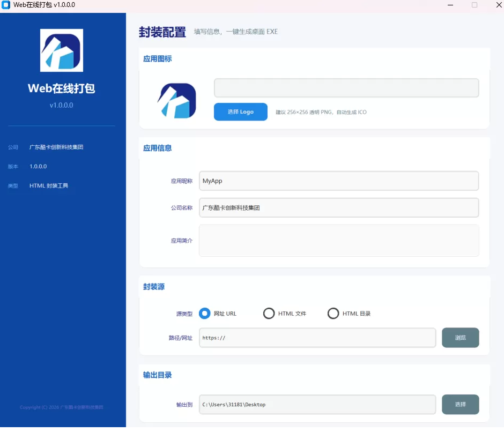Click the 浏览 button
This screenshot has width=504, height=432.
[460, 338]
